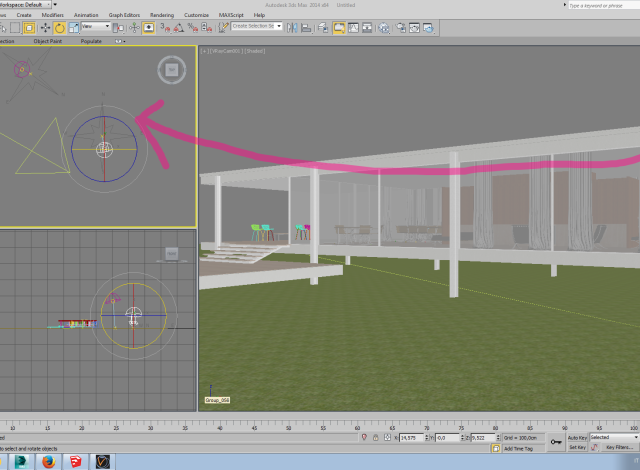
Task: Click the Isolate Selection toggle icon
Action: point(364,437)
